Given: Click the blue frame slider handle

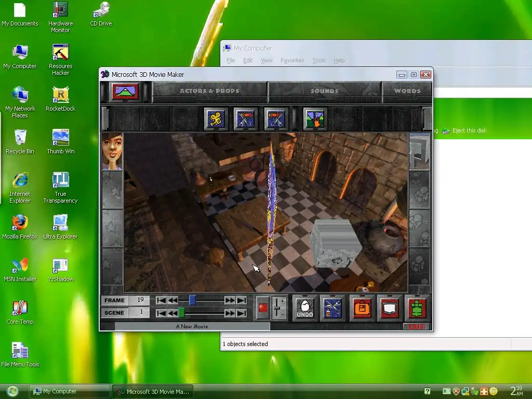Looking at the screenshot, I should click(192, 300).
